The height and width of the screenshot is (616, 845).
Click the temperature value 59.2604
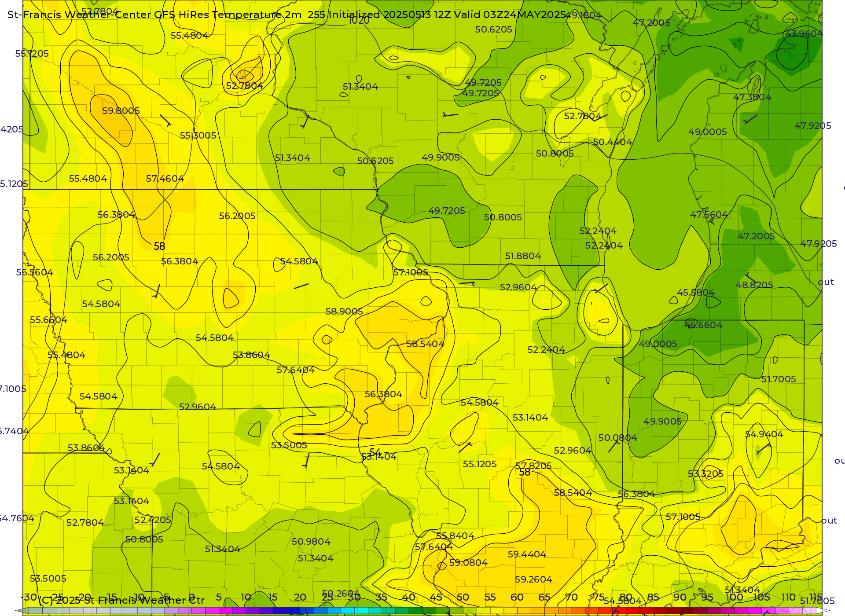coord(533,579)
